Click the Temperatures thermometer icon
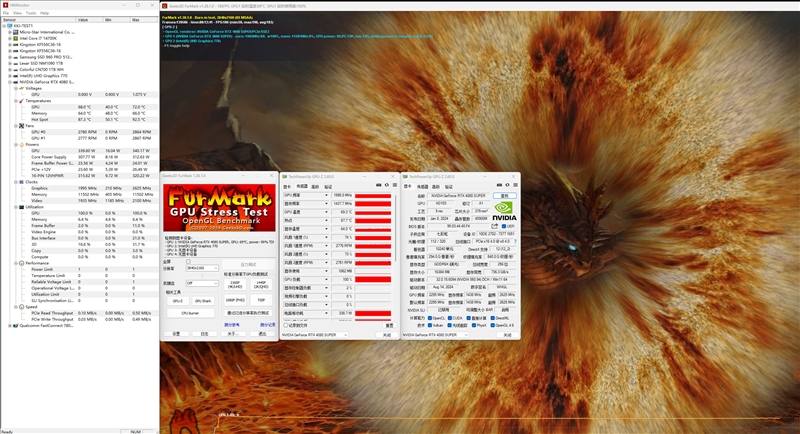The image size is (800, 434). click(21, 100)
